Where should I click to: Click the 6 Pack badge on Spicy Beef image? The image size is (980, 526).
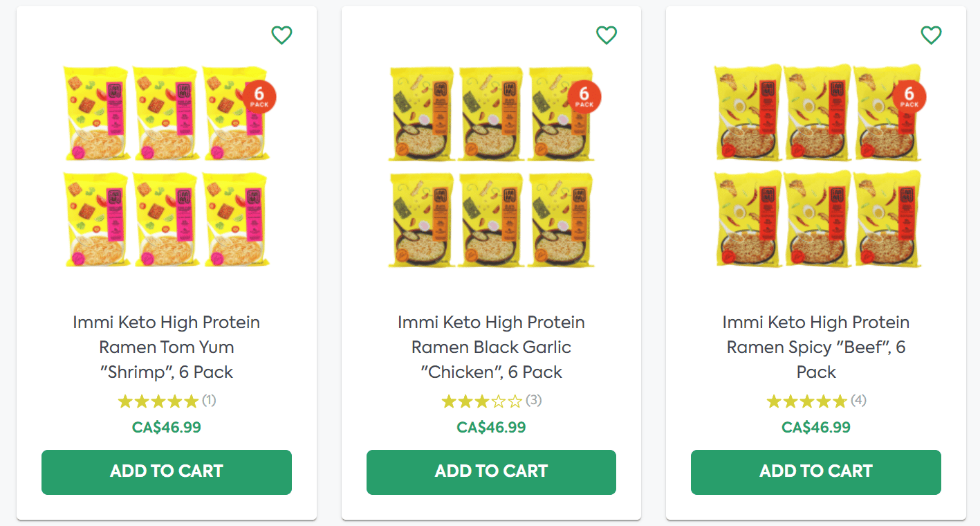[x=909, y=97]
